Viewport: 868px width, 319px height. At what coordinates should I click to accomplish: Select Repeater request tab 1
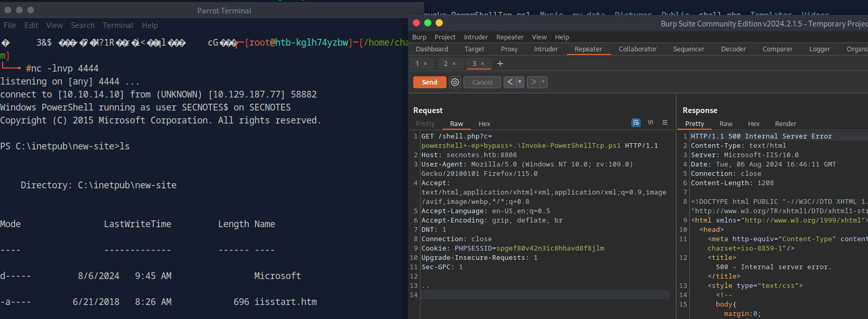417,64
